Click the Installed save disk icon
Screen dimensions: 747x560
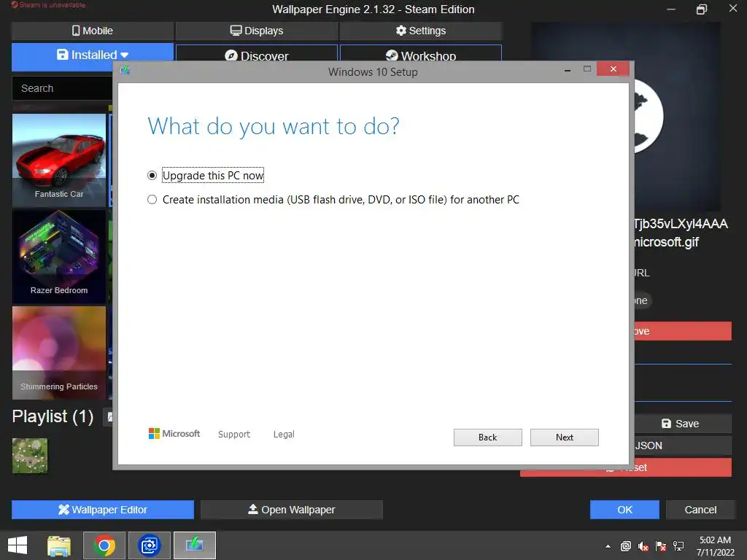click(63, 55)
